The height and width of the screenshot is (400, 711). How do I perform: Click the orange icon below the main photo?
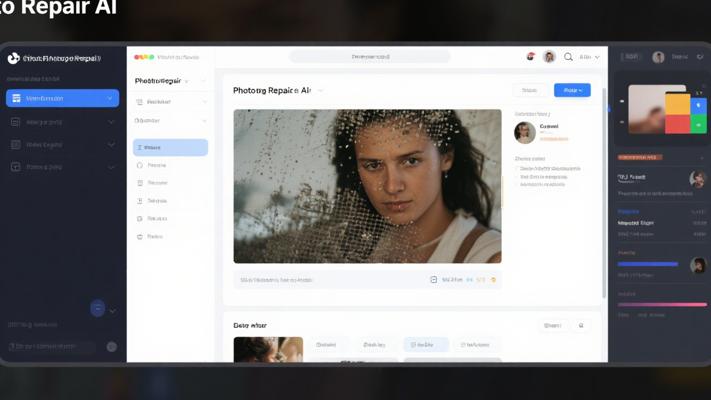pyautogui.click(x=494, y=280)
